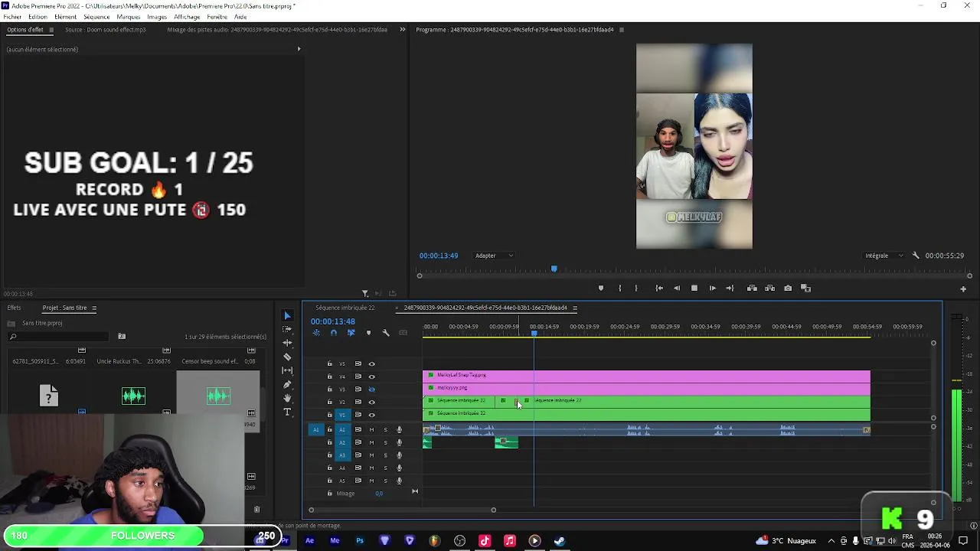
Task: Toggle sync lock on track A5
Action: [x=358, y=481]
